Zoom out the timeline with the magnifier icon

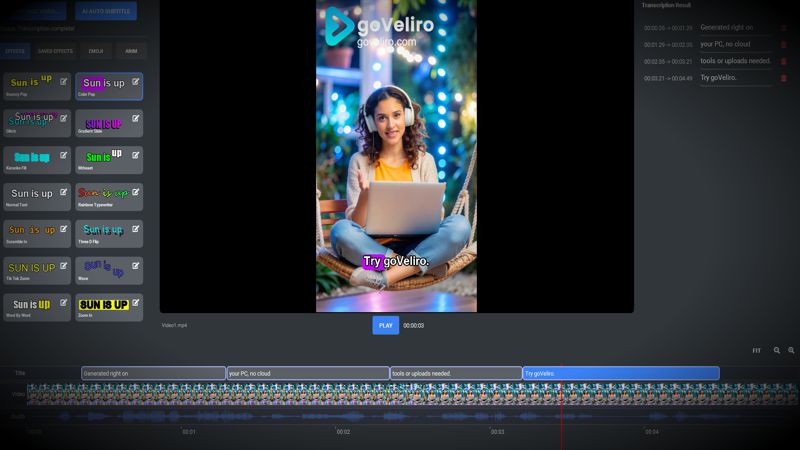click(777, 351)
